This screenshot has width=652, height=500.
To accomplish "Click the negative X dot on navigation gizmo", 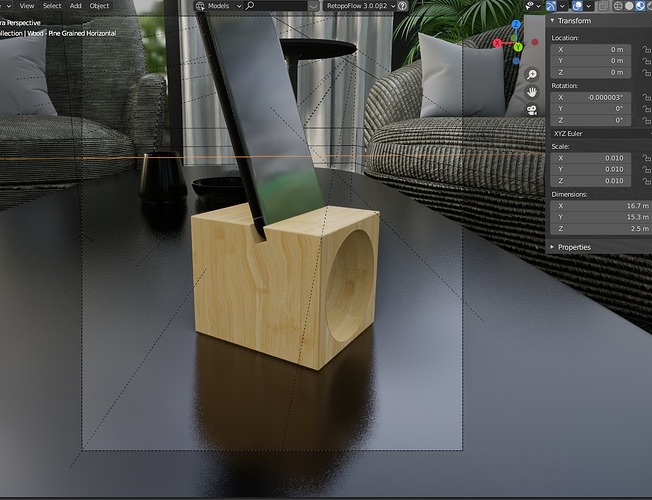I will coord(535,42).
